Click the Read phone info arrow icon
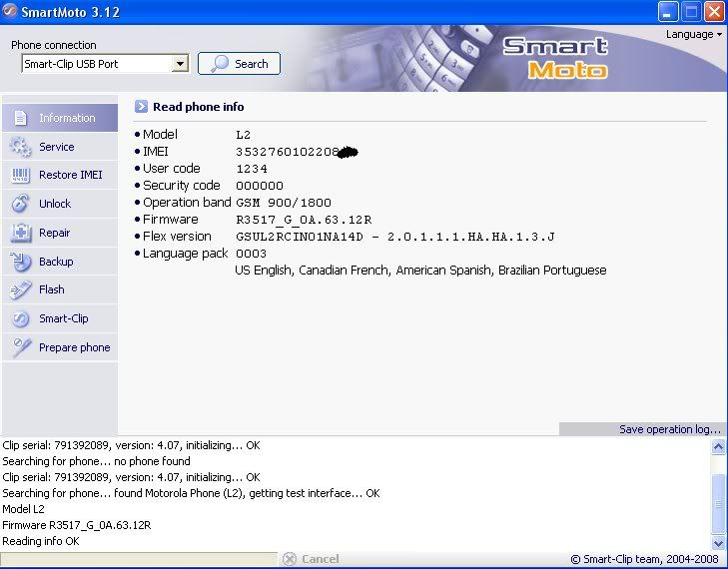The image size is (728, 569). 141,107
